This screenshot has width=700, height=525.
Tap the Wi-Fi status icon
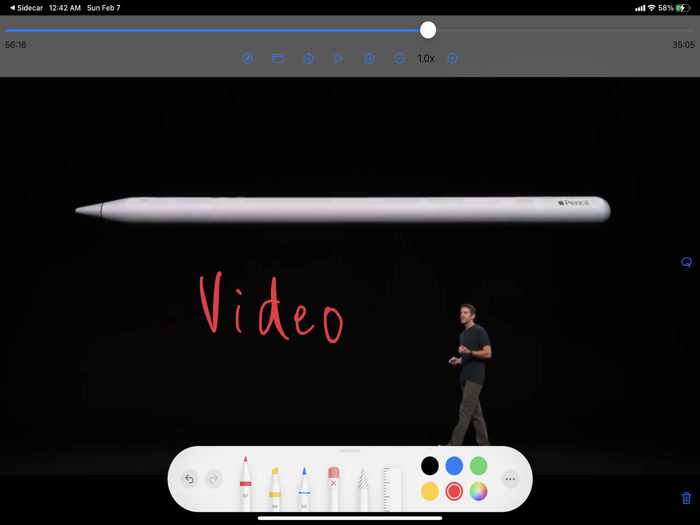[x=651, y=8]
